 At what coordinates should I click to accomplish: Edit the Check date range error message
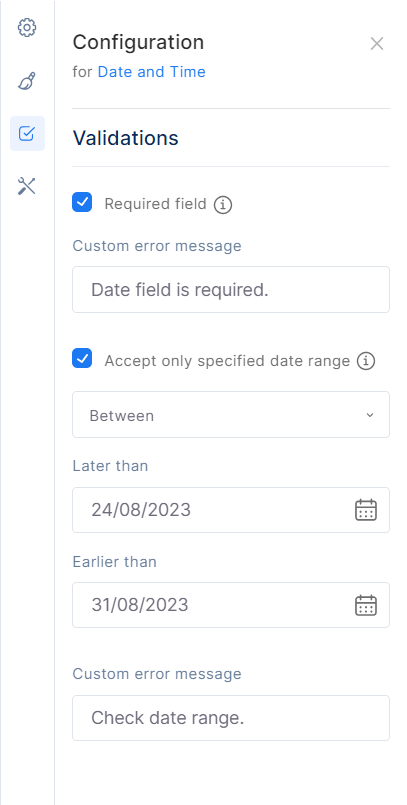point(231,718)
